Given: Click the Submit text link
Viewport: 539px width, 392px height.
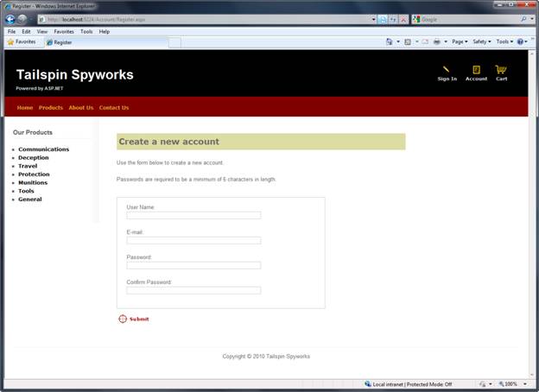Looking at the screenshot, I should tap(139, 319).
